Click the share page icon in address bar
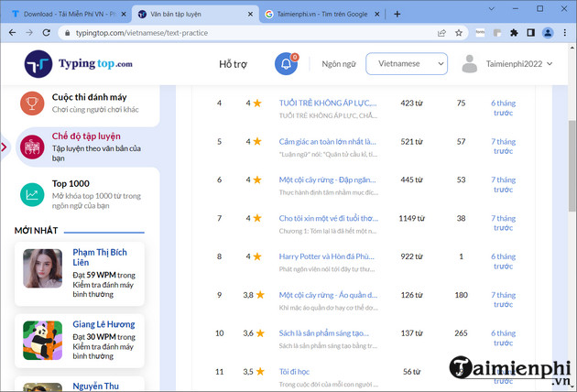The width and height of the screenshot is (577, 392). [x=442, y=33]
